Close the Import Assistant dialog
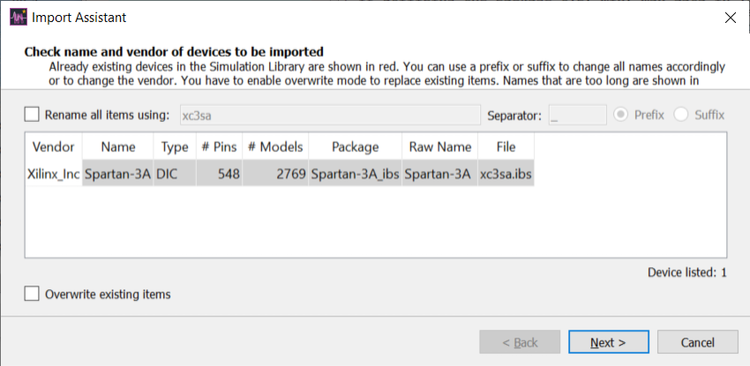 click(730, 18)
